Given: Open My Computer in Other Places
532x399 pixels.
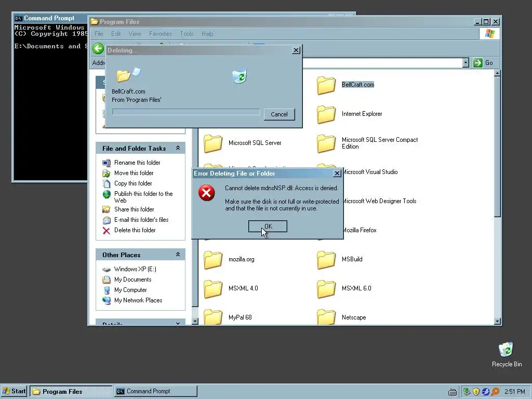Looking at the screenshot, I should (x=125, y=290).
